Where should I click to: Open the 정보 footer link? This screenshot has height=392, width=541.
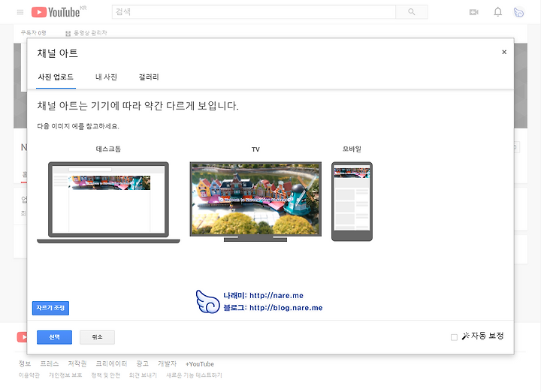[25, 363]
